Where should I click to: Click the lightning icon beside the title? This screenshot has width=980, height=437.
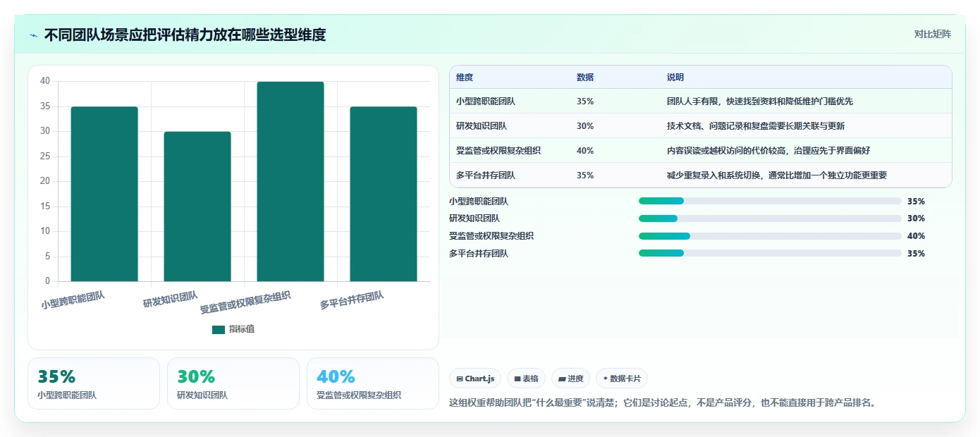pyautogui.click(x=34, y=35)
